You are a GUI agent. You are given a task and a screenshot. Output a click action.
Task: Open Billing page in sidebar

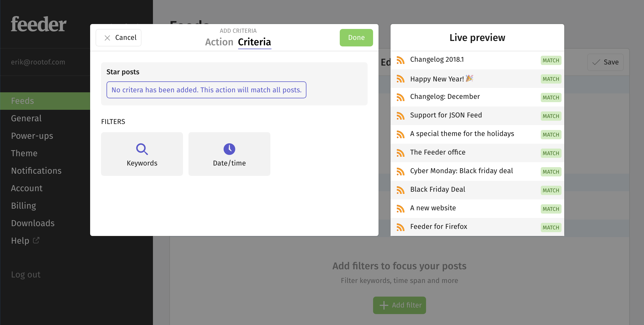pyautogui.click(x=23, y=206)
